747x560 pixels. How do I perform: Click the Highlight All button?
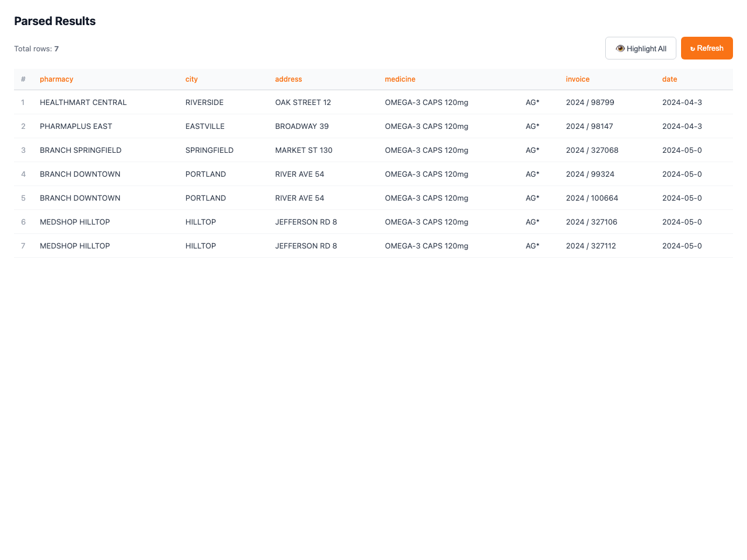pos(640,48)
